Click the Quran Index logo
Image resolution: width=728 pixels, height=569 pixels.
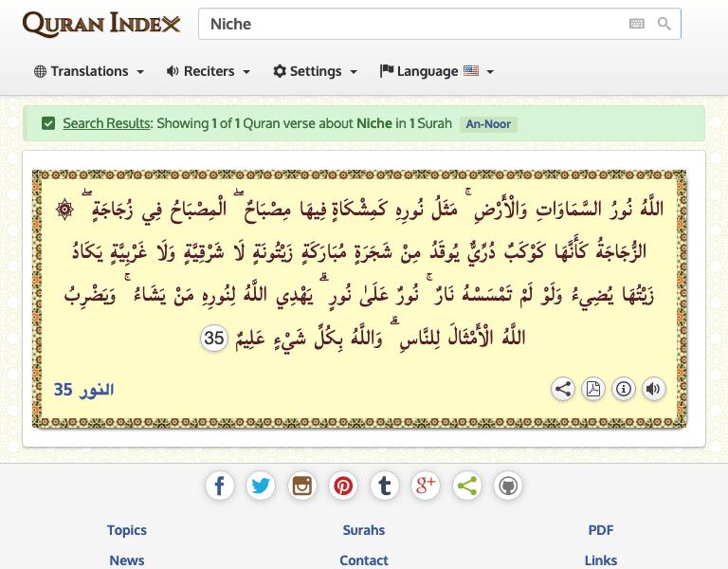point(101,25)
